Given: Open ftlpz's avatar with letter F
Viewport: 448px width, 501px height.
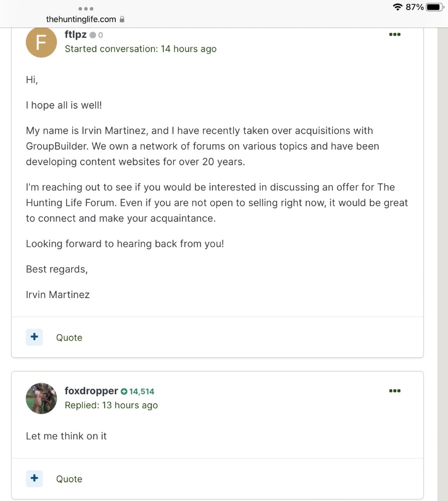Looking at the screenshot, I should pyautogui.click(x=41, y=43).
